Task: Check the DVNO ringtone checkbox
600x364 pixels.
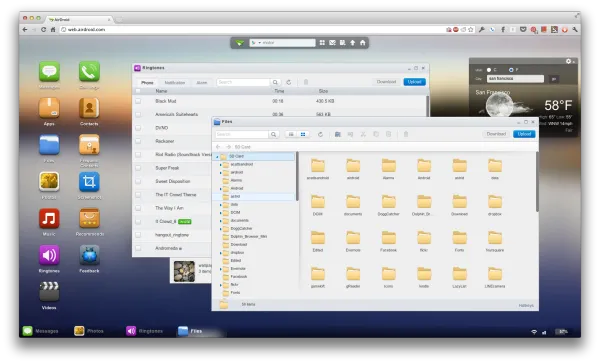Action: coord(138,128)
